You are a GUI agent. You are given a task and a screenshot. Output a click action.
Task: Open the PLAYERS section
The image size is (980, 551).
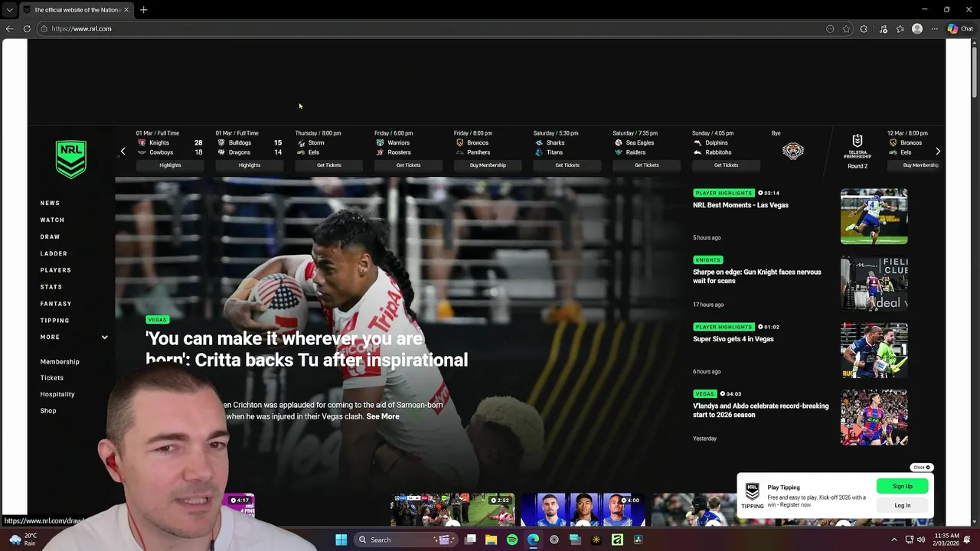55,270
